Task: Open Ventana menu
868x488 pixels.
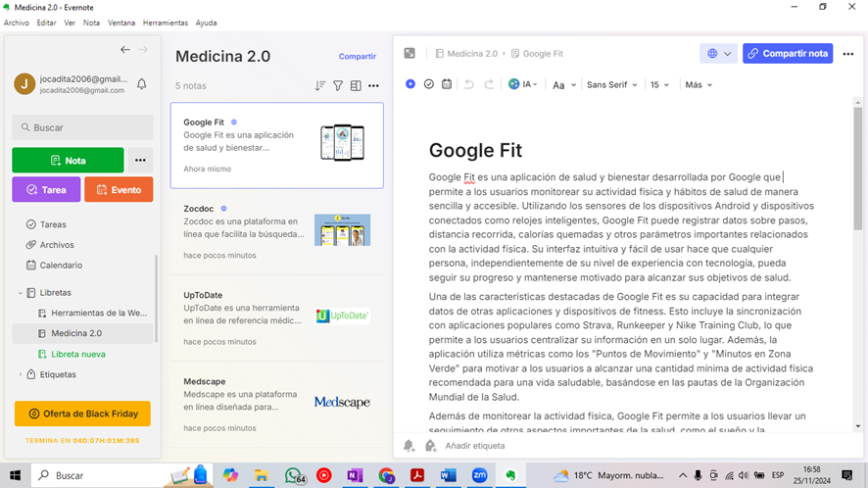Action: click(x=121, y=23)
